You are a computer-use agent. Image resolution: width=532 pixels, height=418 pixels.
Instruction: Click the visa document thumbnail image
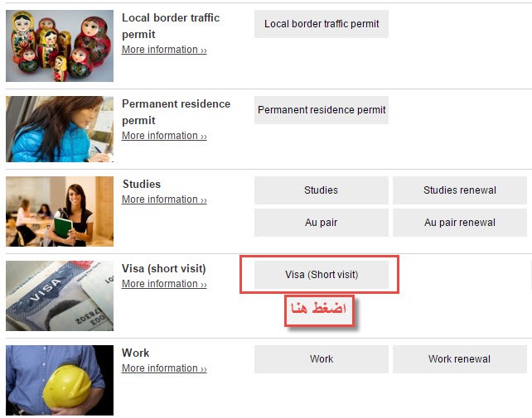60,295
